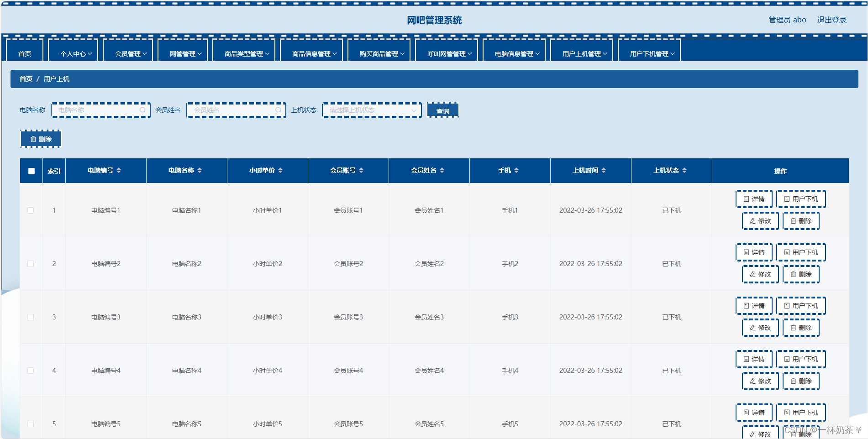
Task: Open the 上机状态 select dropdown
Action: pyautogui.click(x=372, y=110)
